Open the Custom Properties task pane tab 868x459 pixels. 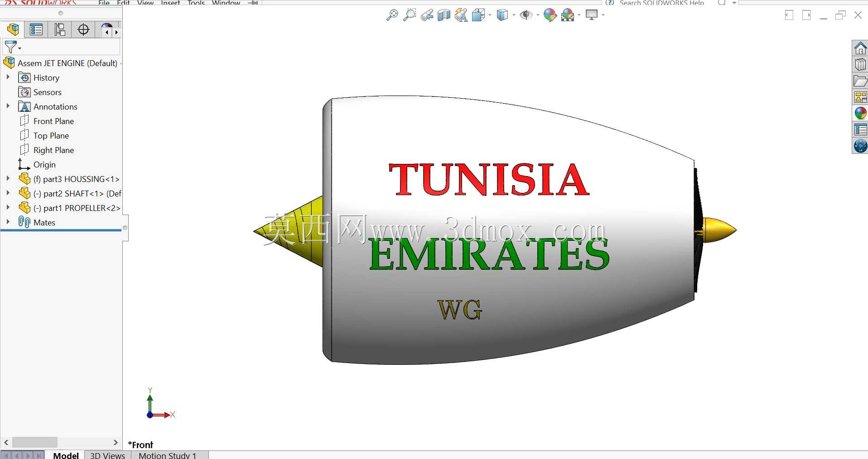860,129
